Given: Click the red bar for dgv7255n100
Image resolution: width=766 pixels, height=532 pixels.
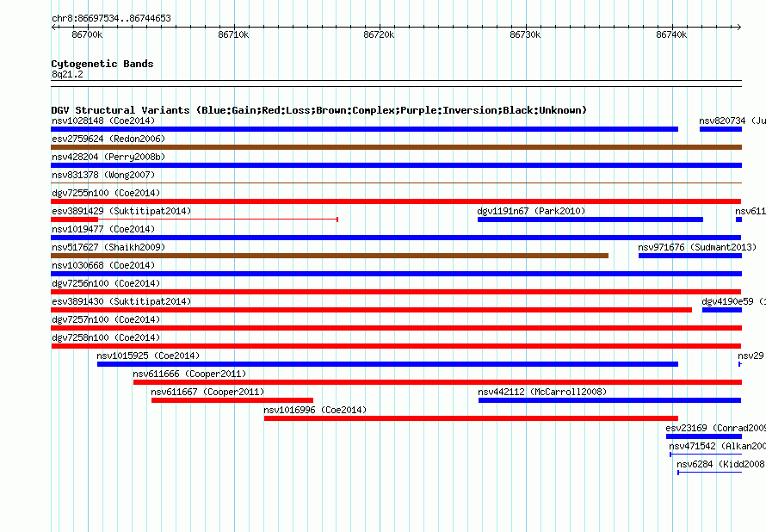Looking at the screenshot, I should coord(396,201).
